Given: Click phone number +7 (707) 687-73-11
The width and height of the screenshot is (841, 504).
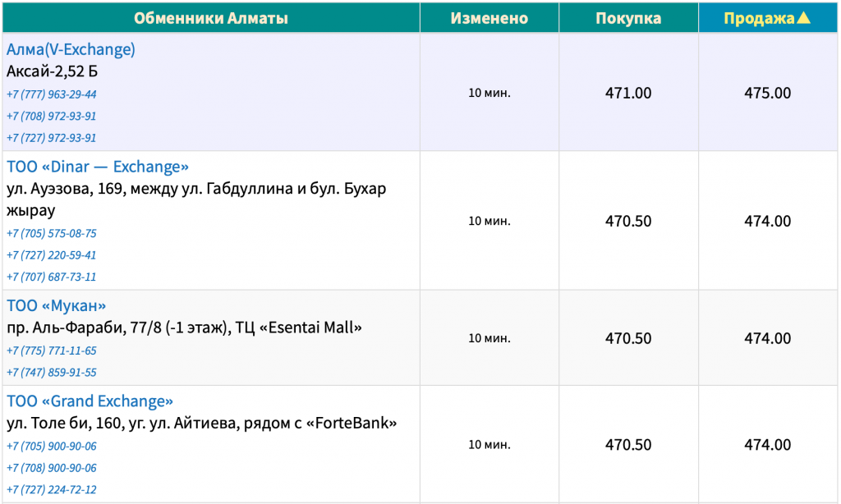Looking at the screenshot, I should (52, 277).
